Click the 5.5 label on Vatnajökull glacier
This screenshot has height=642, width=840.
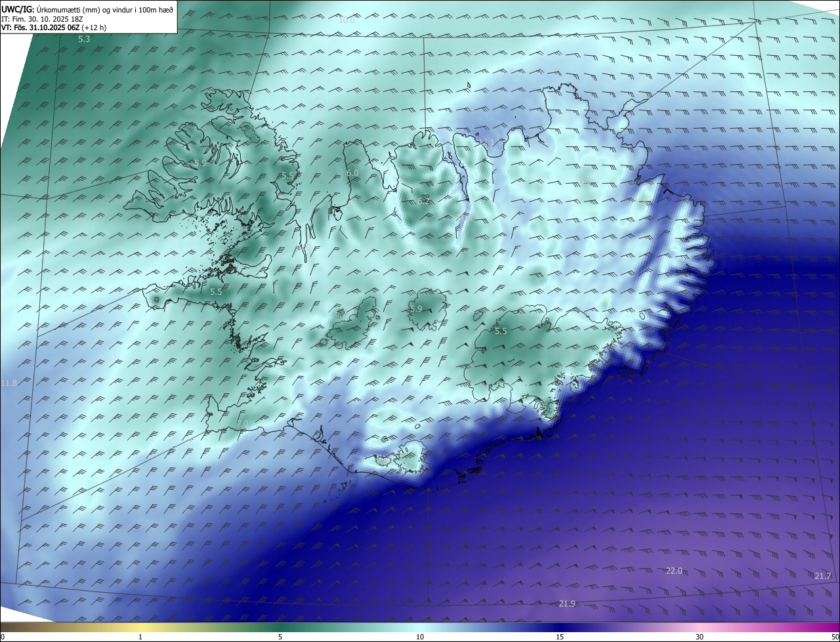pyautogui.click(x=501, y=331)
